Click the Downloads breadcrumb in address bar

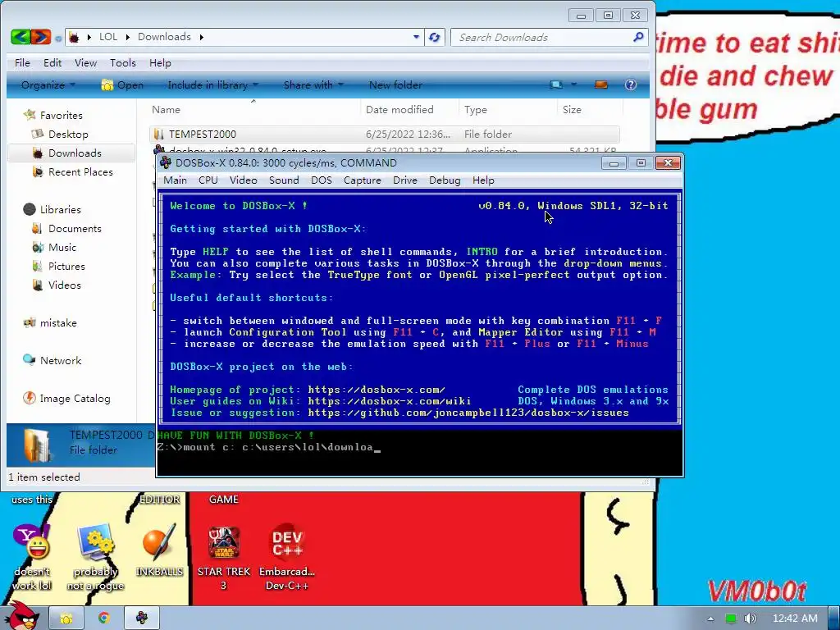coord(164,36)
